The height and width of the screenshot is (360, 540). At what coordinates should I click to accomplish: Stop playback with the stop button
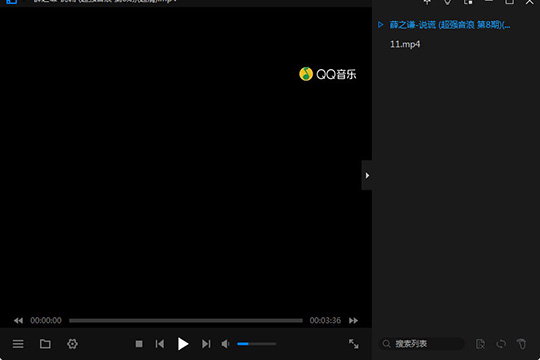pos(139,344)
